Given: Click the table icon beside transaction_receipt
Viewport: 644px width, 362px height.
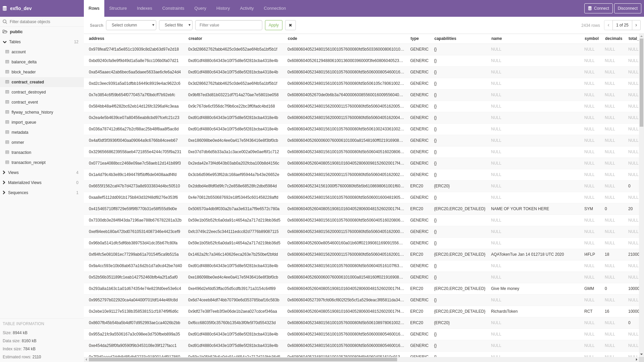Looking at the screenshot, I should (x=7, y=163).
